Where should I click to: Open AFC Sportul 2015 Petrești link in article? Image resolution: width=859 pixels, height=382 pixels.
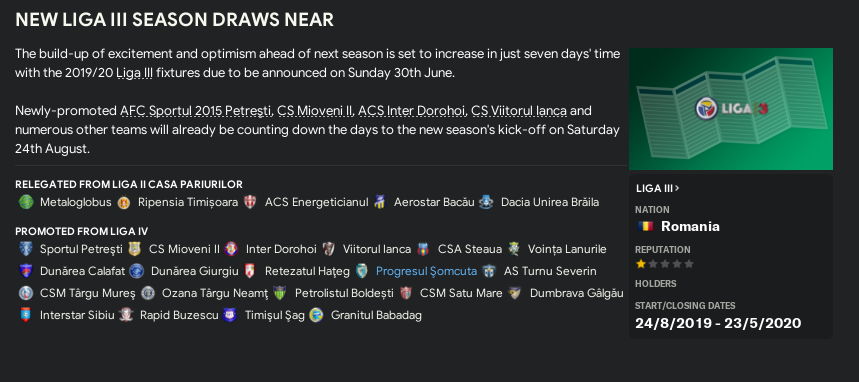coord(196,111)
